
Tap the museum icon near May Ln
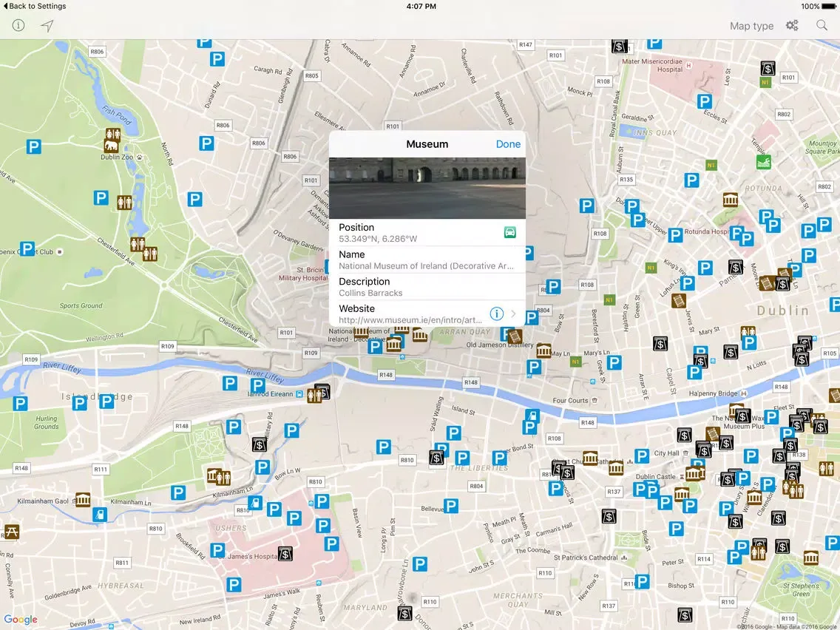543,351
